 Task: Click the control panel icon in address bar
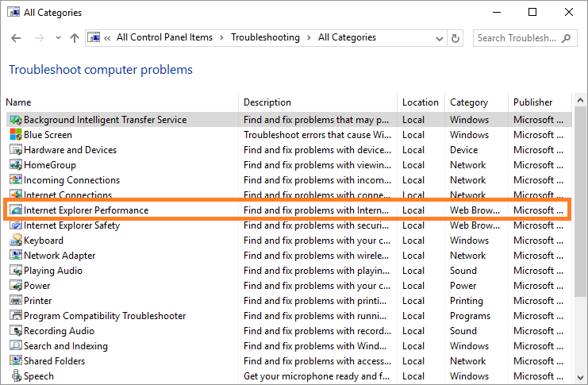point(94,37)
